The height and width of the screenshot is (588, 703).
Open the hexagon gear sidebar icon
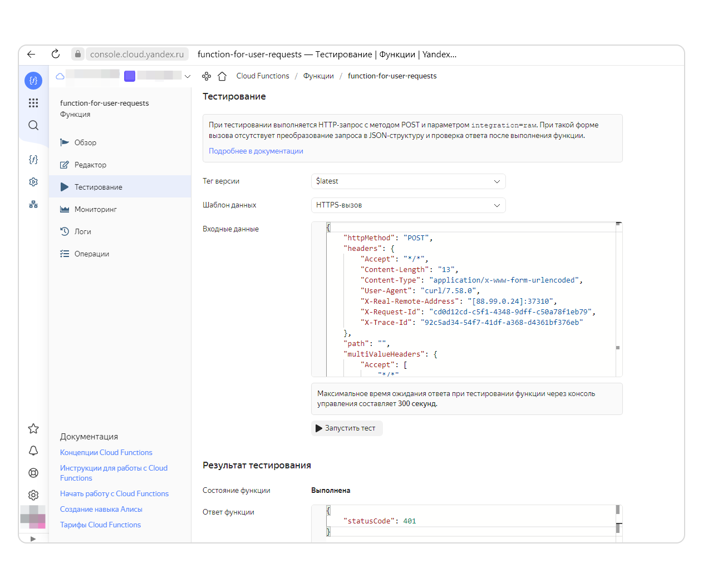pyautogui.click(x=33, y=182)
